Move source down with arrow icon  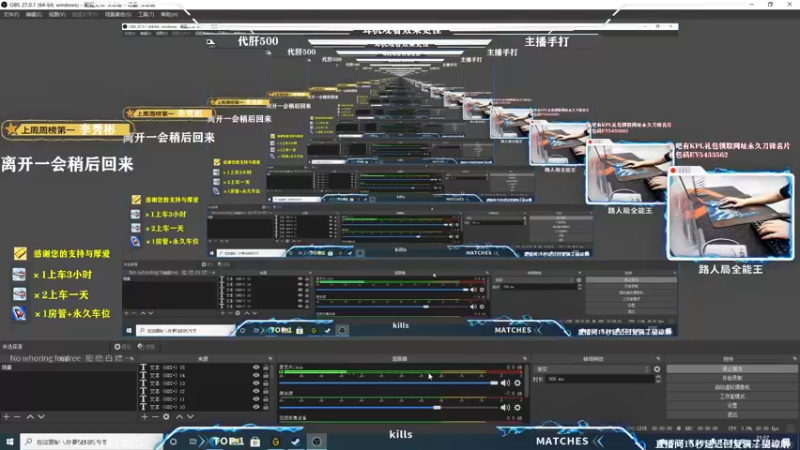point(190,417)
